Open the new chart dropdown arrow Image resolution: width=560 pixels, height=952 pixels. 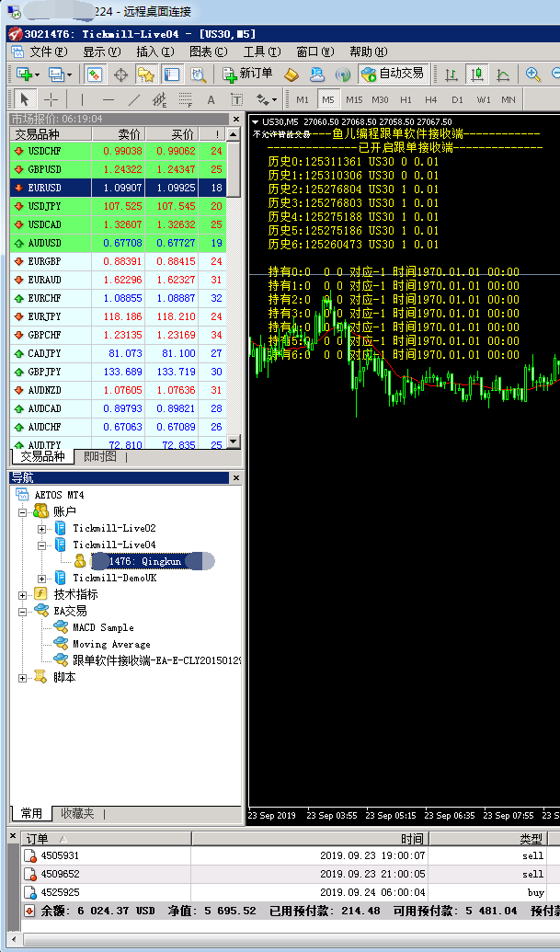point(37,75)
